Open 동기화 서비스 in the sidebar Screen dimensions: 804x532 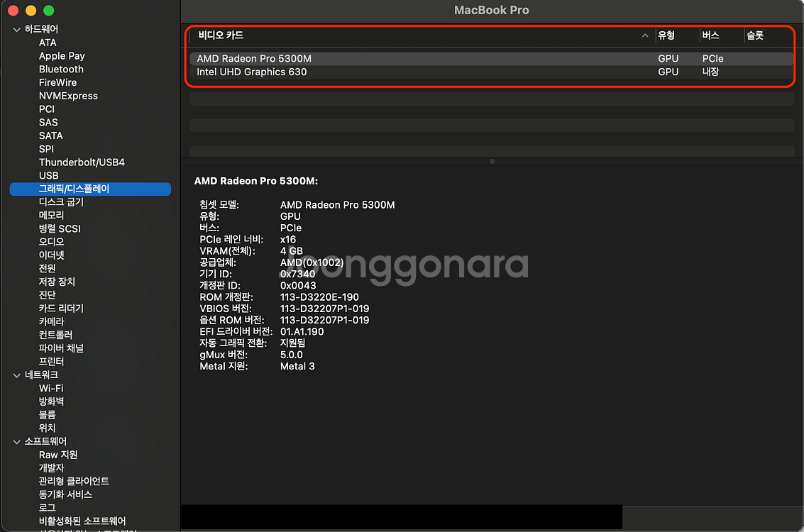pyautogui.click(x=65, y=495)
